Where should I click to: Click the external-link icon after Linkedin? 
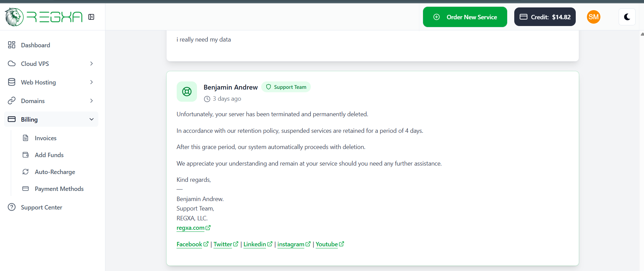point(270,244)
